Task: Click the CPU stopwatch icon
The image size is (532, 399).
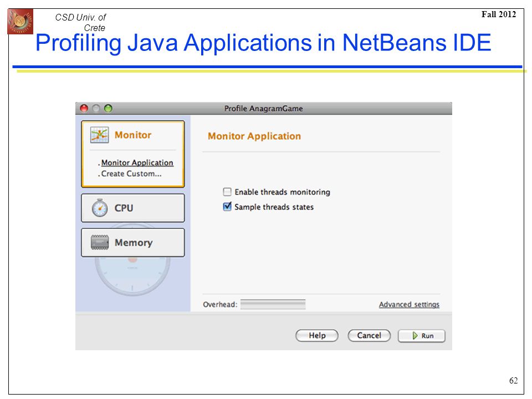Action: pyautogui.click(x=100, y=208)
